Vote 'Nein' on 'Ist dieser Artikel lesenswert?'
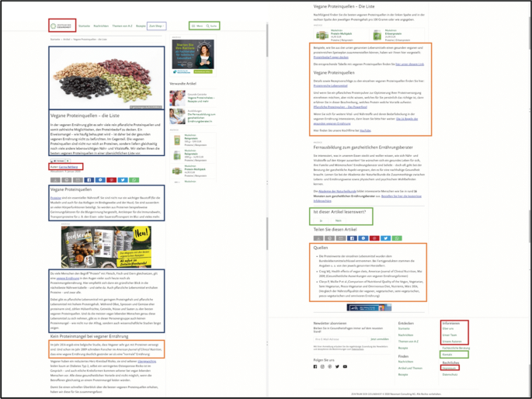Image resolution: width=532 pixels, height=399 pixels. (339, 220)
